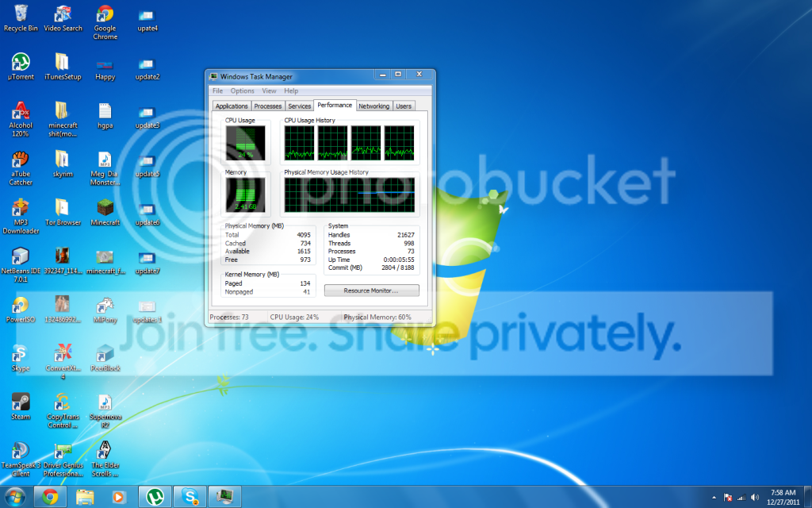Click the volume speaker tray icon

coord(755,498)
